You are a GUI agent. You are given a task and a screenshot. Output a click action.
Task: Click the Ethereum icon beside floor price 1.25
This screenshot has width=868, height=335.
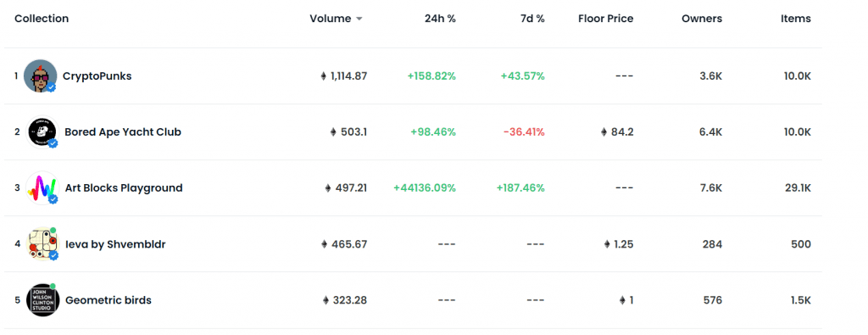coord(607,244)
